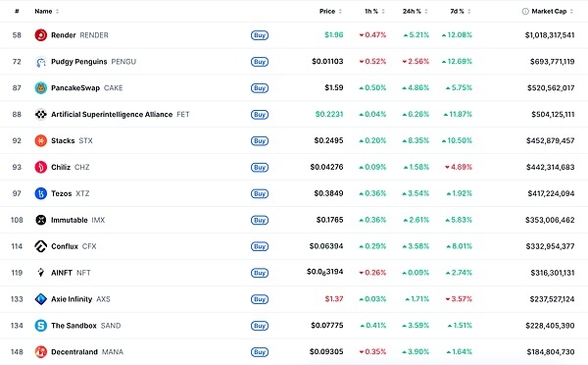Click Buy in the Immutable row

tap(260, 220)
